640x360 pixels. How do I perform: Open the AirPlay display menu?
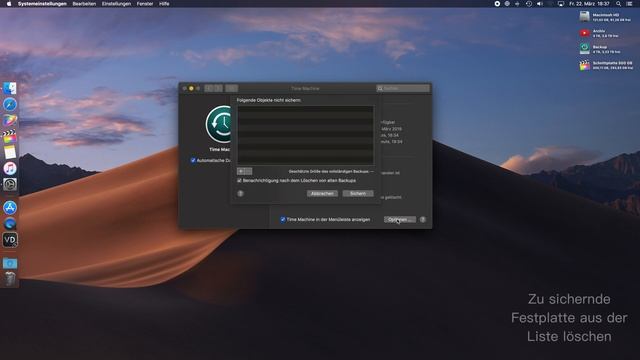[x=561, y=4]
